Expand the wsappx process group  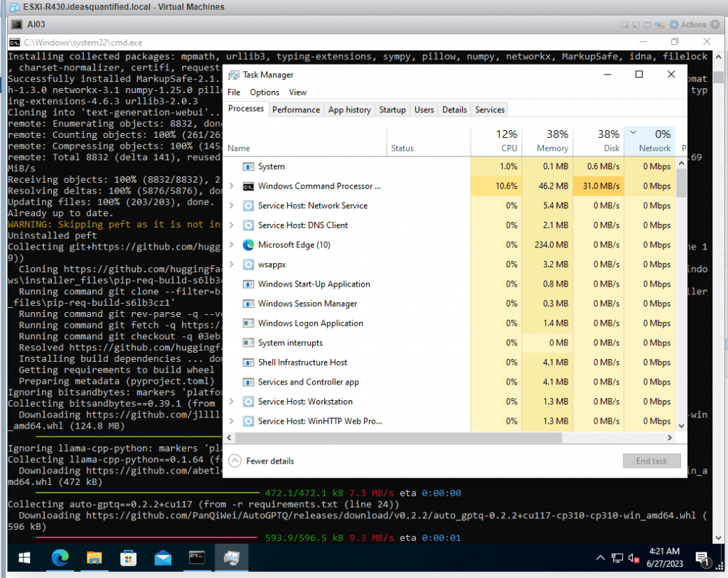click(x=232, y=264)
